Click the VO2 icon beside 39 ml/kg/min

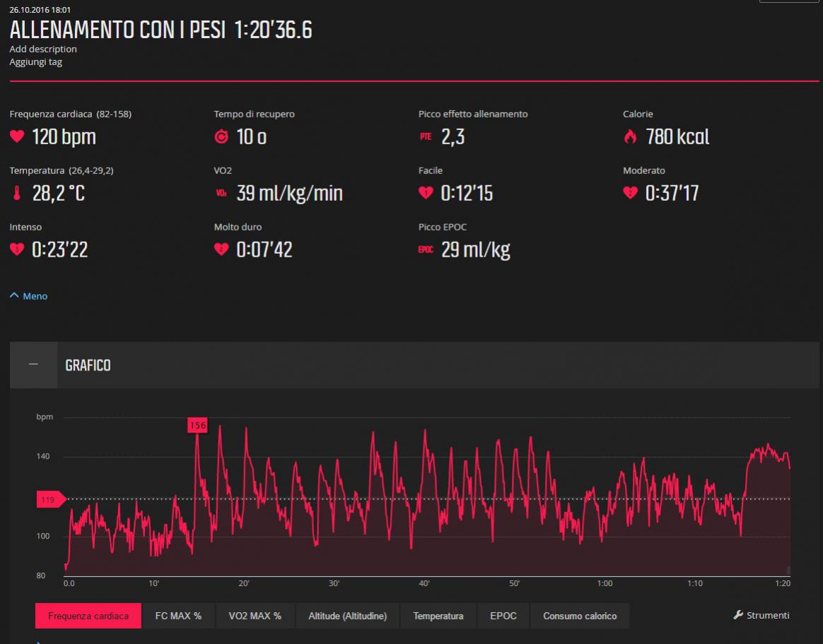(x=221, y=194)
